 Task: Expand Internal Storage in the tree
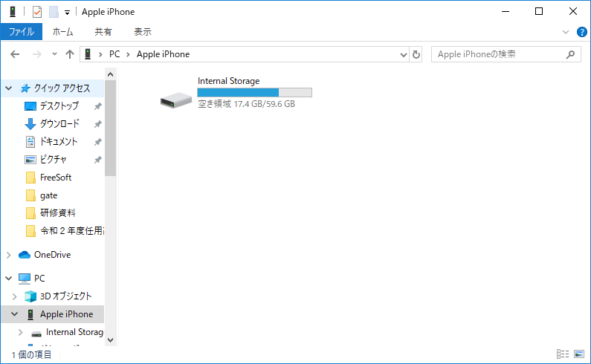click(21, 332)
